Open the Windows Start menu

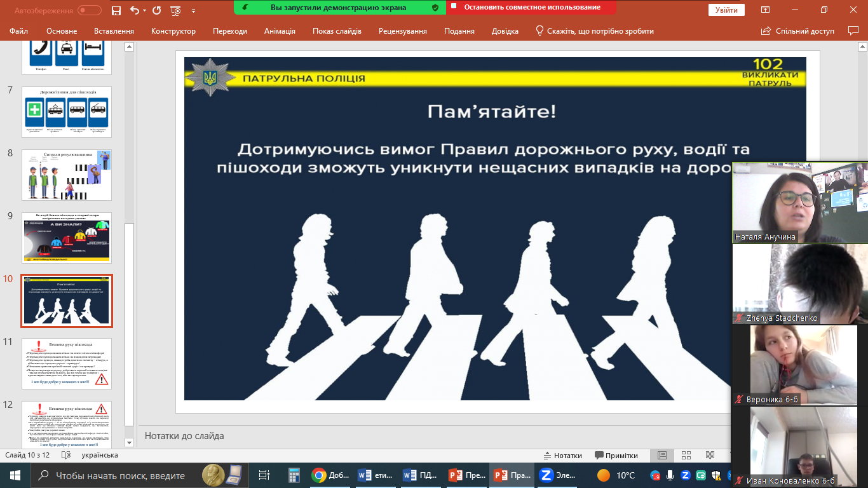[x=15, y=475]
